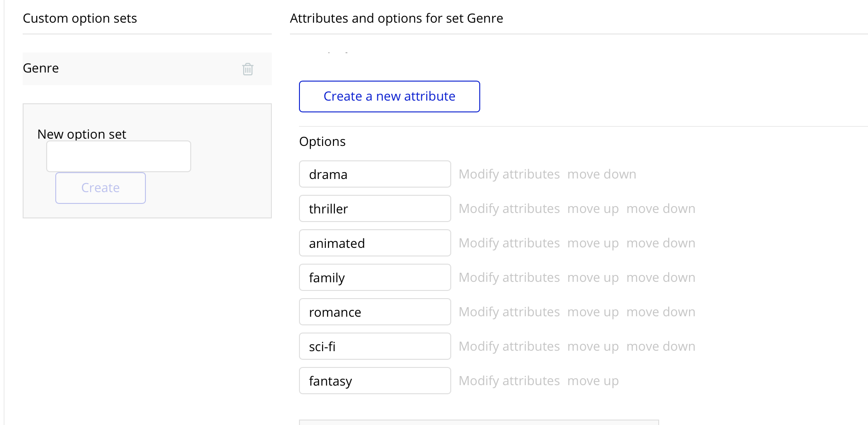Delete the Genre option set via trash icon
The image size is (868, 425).
point(248,69)
